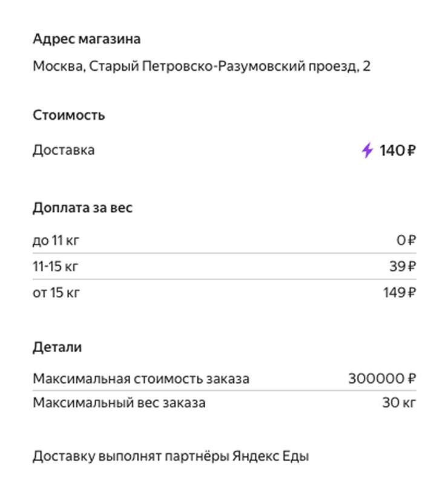Select the 'до 11 кг' weight row

[x=224, y=240]
